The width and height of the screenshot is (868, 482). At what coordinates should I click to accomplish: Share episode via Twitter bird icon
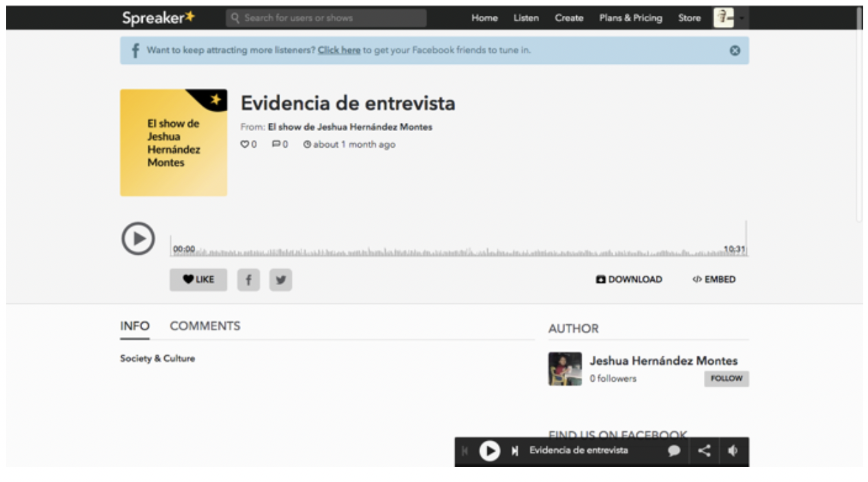tap(280, 279)
